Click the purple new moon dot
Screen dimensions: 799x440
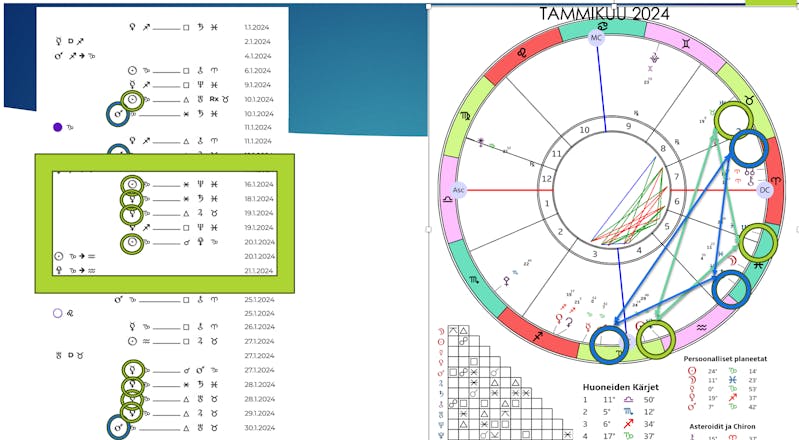click(x=57, y=127)
